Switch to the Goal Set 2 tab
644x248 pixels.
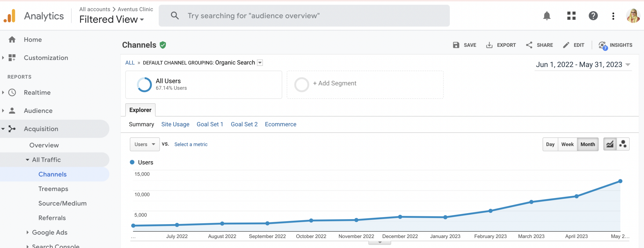pos(244,124)
